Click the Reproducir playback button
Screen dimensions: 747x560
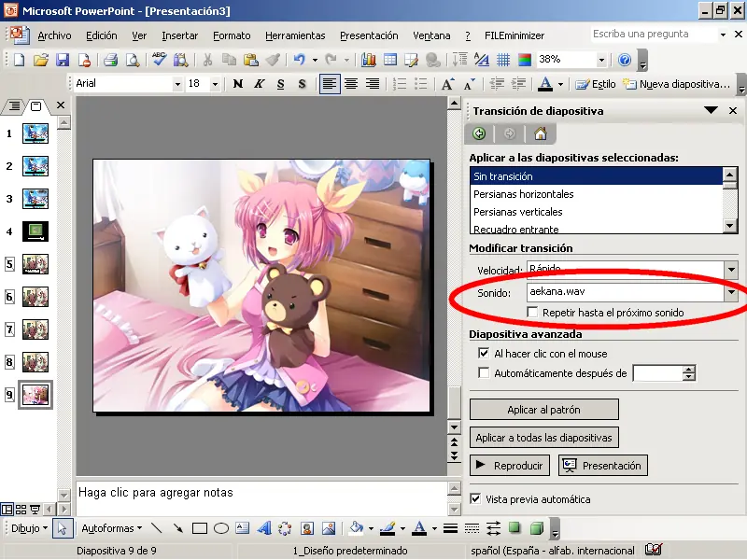coord(509,465)
